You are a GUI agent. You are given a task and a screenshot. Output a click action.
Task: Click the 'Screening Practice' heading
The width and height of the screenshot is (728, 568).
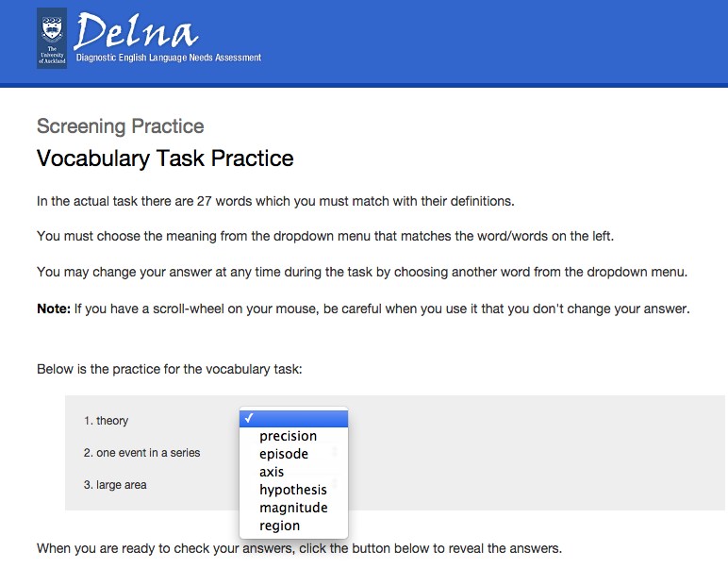[x=121, y=126]
